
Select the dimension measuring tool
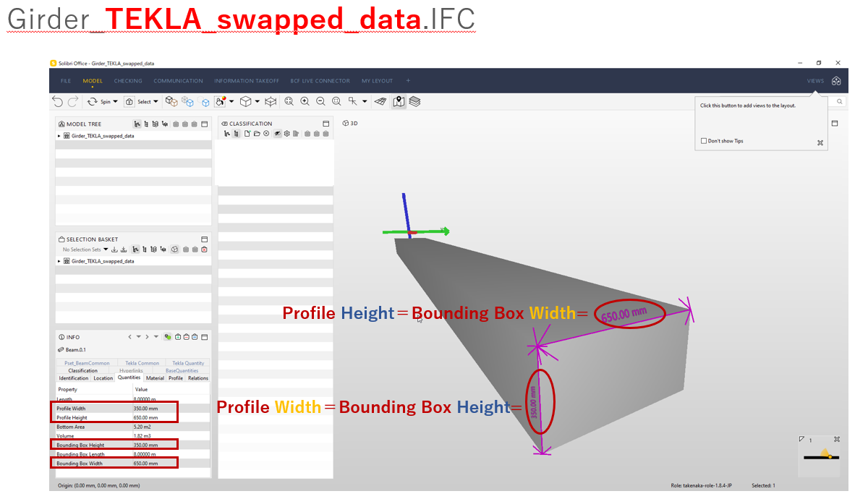(353, 102)
